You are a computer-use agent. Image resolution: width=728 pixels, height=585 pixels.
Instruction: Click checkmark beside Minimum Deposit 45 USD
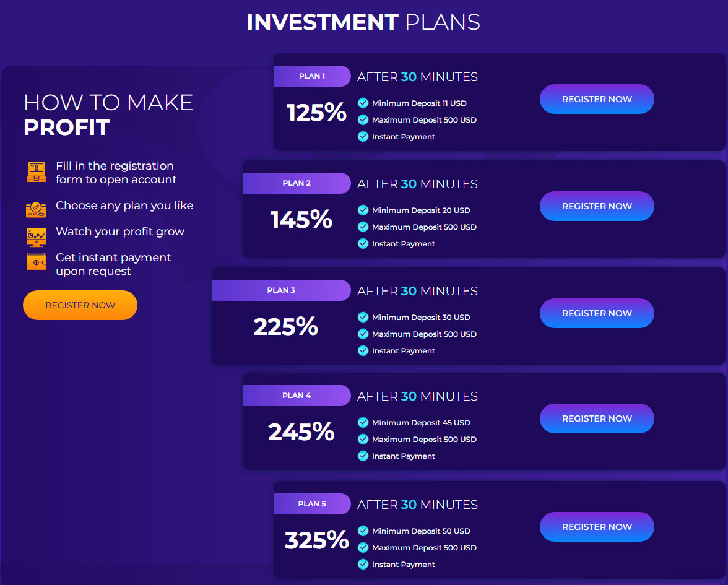tap(363, 422)
